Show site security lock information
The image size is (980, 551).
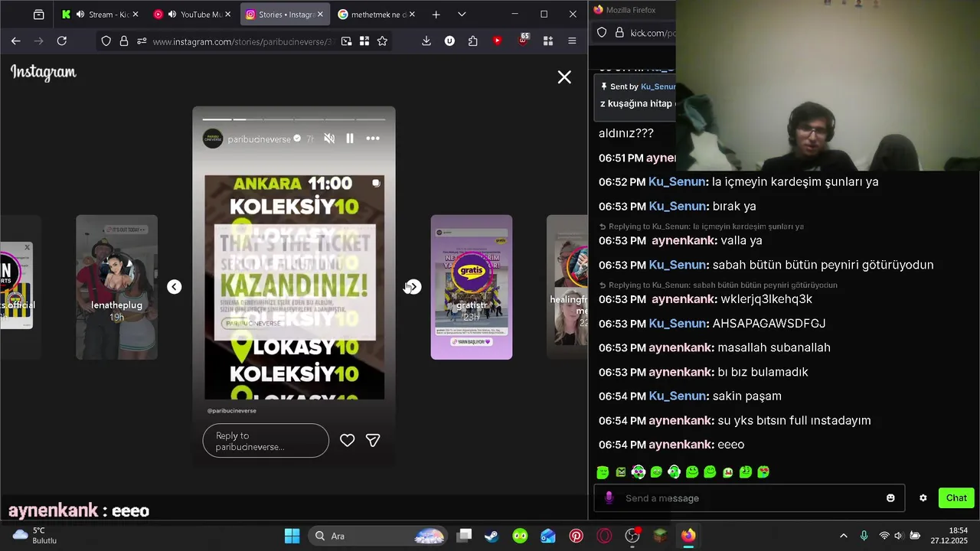tap(124, 41)
